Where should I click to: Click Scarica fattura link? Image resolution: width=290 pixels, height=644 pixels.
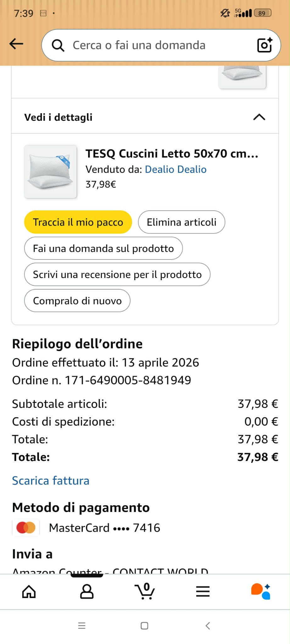coord(51,480)
